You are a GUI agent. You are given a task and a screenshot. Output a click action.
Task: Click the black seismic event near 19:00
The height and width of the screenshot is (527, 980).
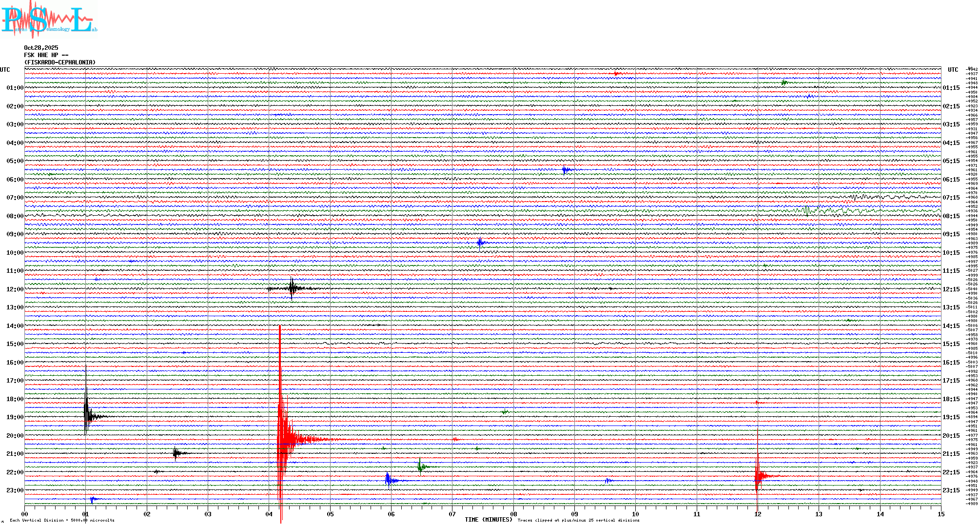(88, 415)
